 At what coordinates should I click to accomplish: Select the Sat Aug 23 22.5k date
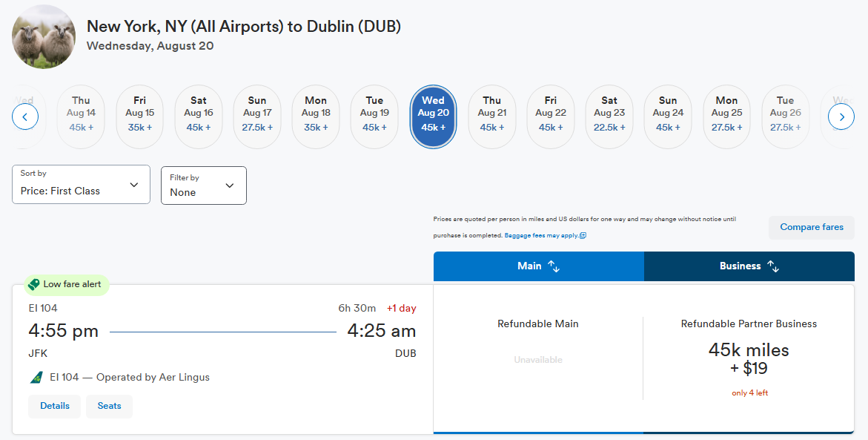(609, 117)
